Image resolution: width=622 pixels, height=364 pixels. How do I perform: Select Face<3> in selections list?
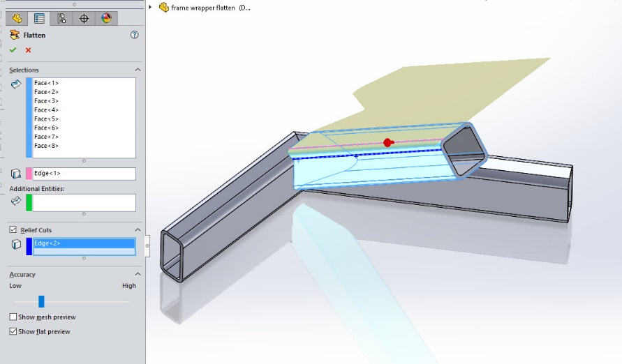[46, 101]
